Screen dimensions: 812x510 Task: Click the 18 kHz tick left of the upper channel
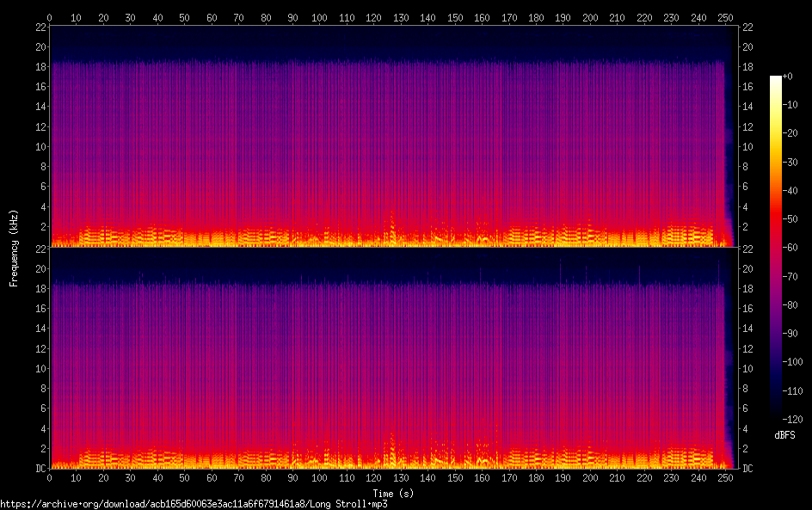[x=39, y=66]
